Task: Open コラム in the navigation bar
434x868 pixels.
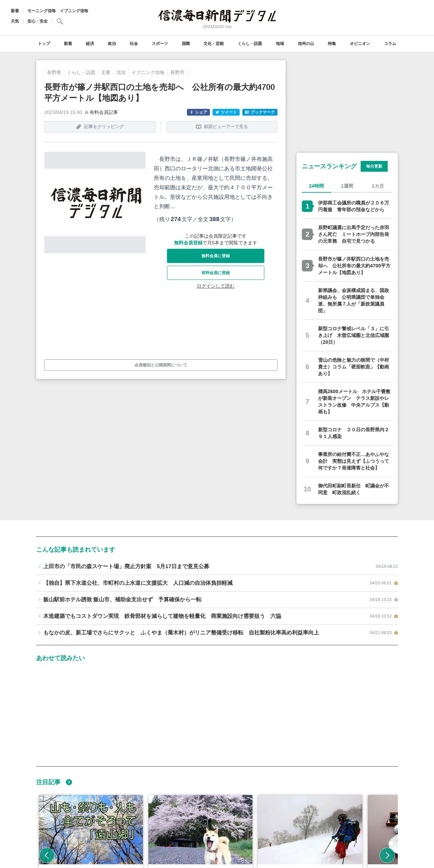Action: 390,44
